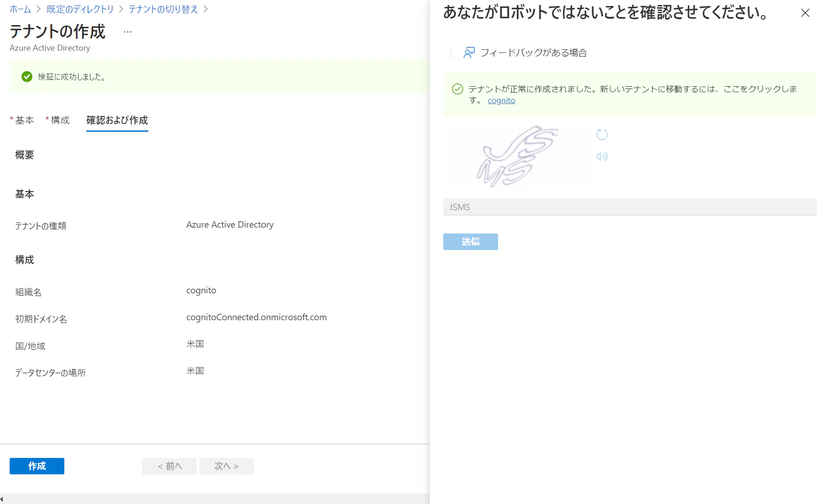The width and height of the screenshot is (834, 504).
Task: Select the cognitoConnected.onmicrosoft.com domain text
Action: [257, 317]
